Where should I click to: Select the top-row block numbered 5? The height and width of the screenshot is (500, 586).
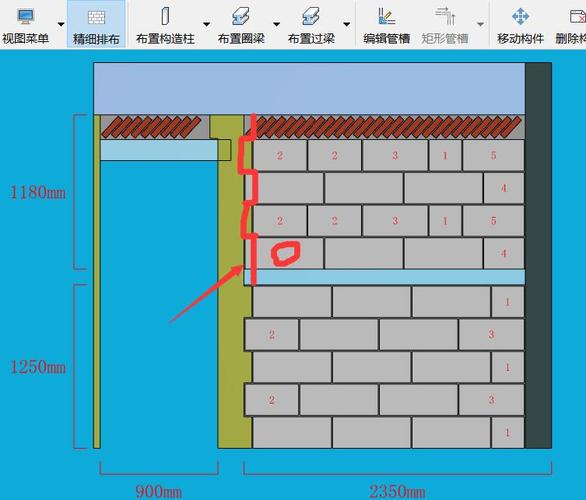[x=493, y=155]
